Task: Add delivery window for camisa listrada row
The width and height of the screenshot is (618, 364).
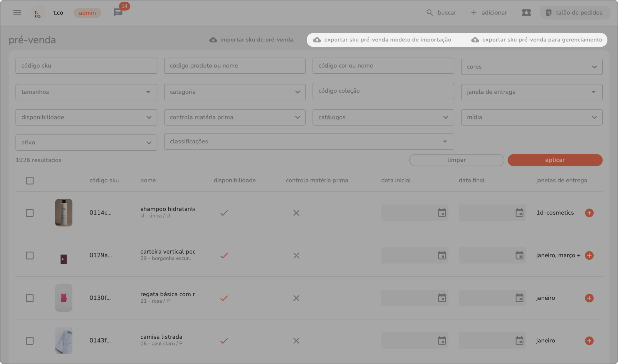Action: [589, 341]
